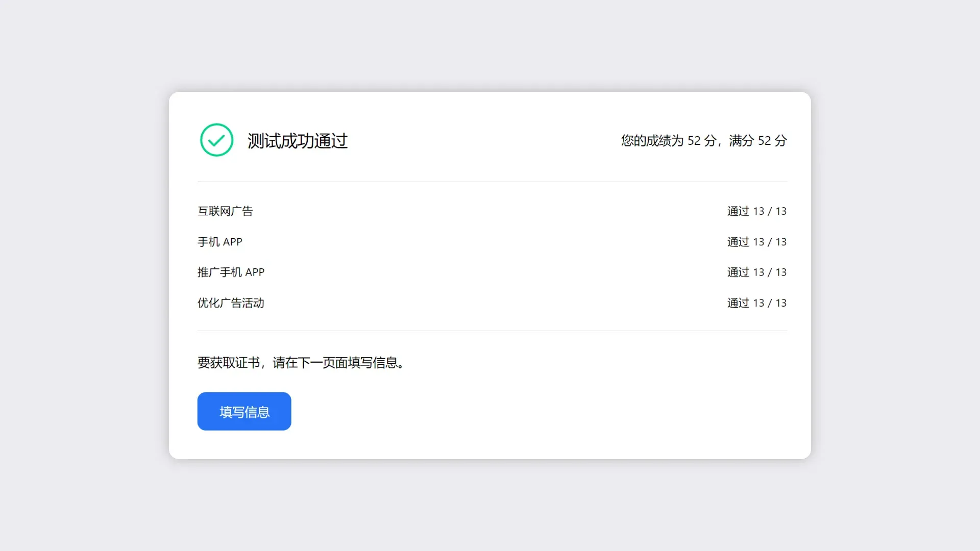980x551 pixels.
Task: Click the text 要获取证书
Action: [228, 363]
